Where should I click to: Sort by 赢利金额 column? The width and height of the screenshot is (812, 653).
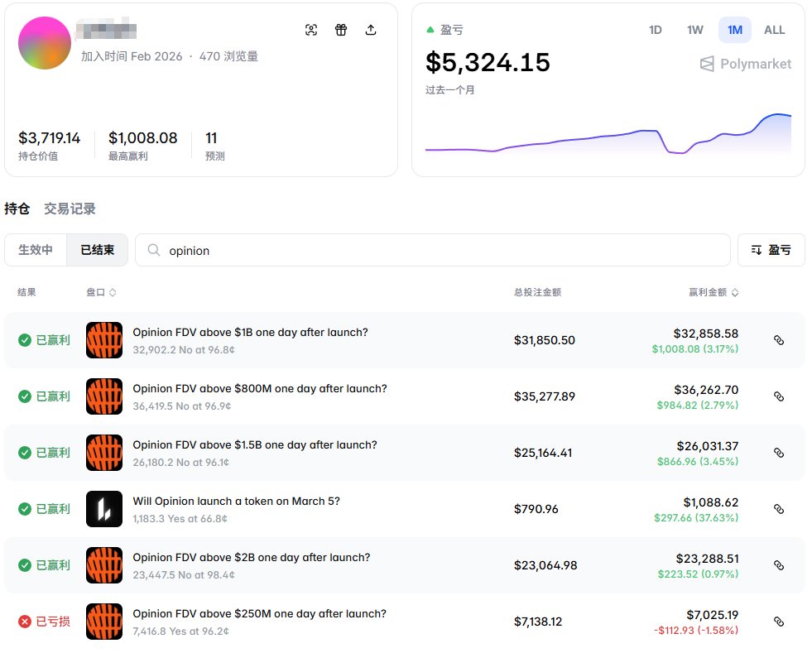tap(714, 293)
